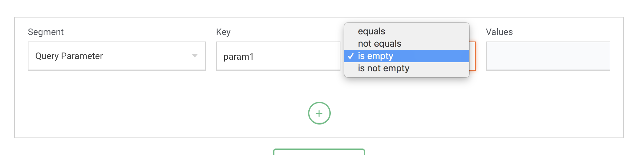Select the equals operator option
Screen dimensions: 644x155
click(371, 31)
